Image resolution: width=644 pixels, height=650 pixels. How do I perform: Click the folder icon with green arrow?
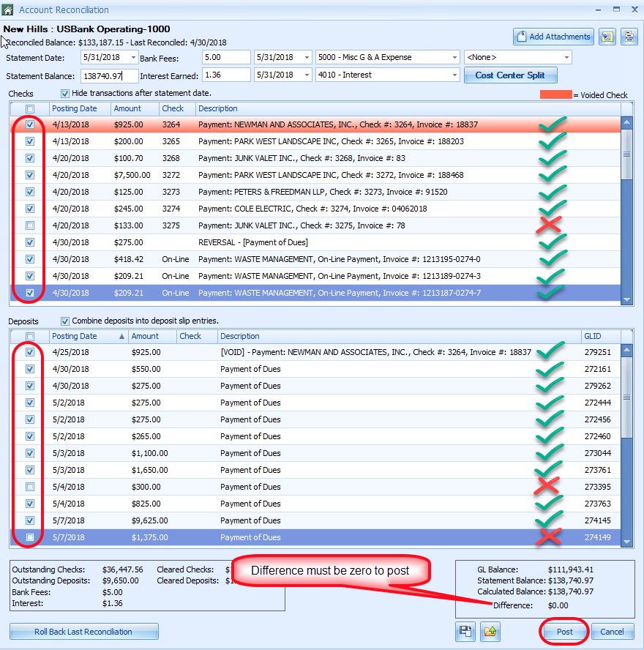coord(490,632)
